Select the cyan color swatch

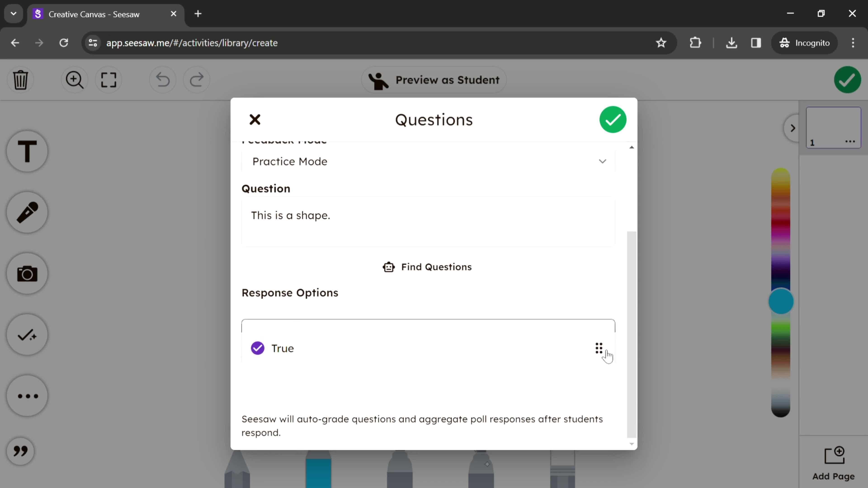tap(782, 302)
